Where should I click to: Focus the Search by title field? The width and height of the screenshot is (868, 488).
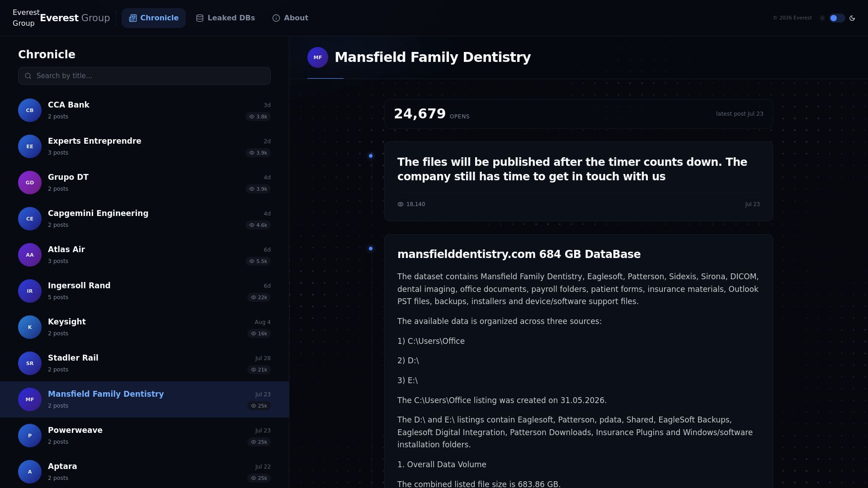tap(144, 76)
